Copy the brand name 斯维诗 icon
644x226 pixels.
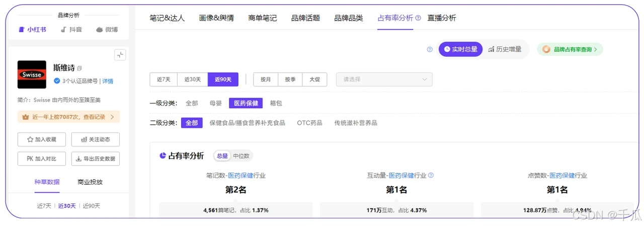point(79,68)
